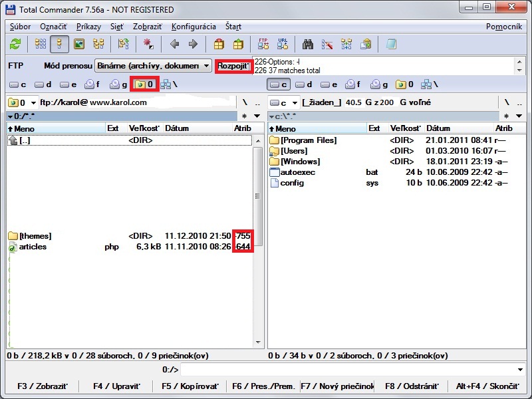
Task: Open the Sieť menu
Action: (x=117, y=27)
